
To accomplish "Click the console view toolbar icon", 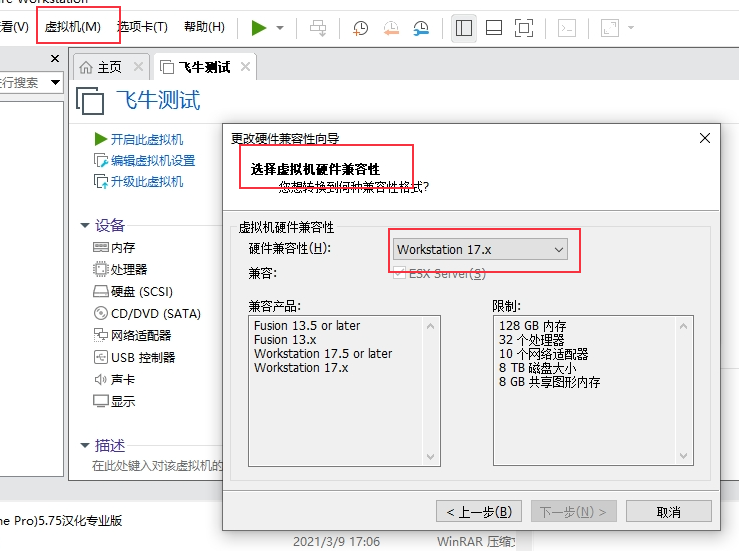I will [x=567, y=28].
